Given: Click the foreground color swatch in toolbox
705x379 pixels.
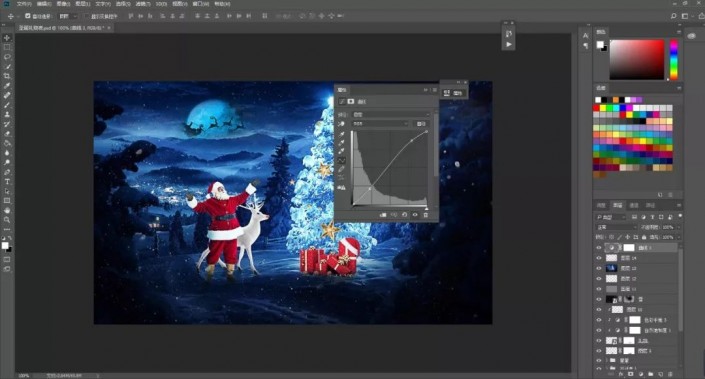Looking at the screenshot, I should coord(5,245).
